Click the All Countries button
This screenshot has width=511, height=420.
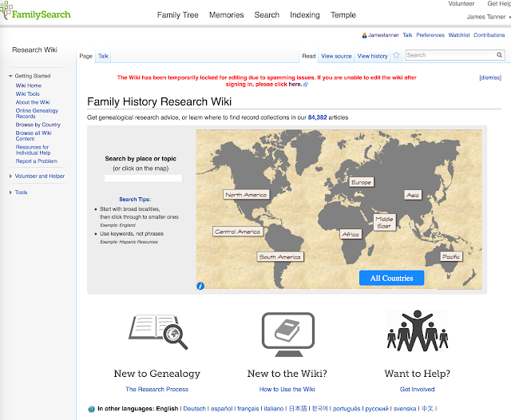(x=391, y=278)
